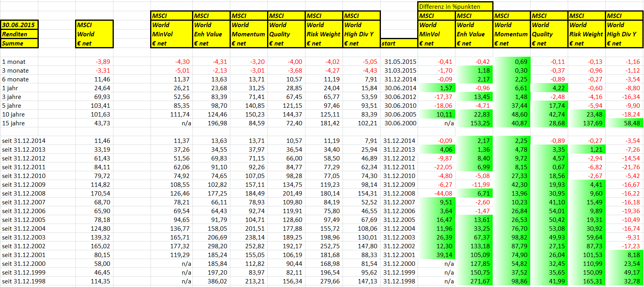Viewport: 644px width, 287px height.
Task: Click the 101,53 Risk Weight difference cell
Action: (587, 255)
